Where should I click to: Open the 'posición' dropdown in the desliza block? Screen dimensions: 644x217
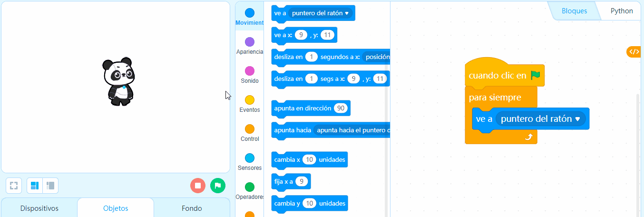click(x=376, y=57)
